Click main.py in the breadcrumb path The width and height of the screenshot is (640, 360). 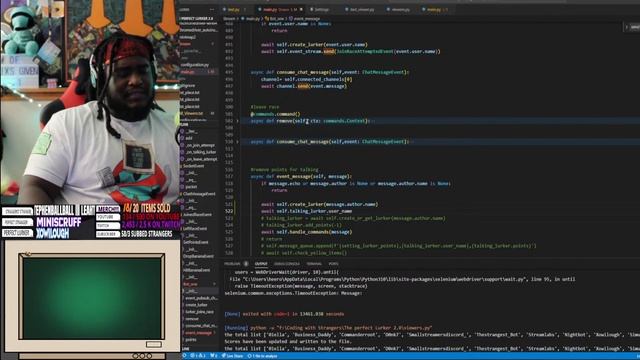coord(253,18)
